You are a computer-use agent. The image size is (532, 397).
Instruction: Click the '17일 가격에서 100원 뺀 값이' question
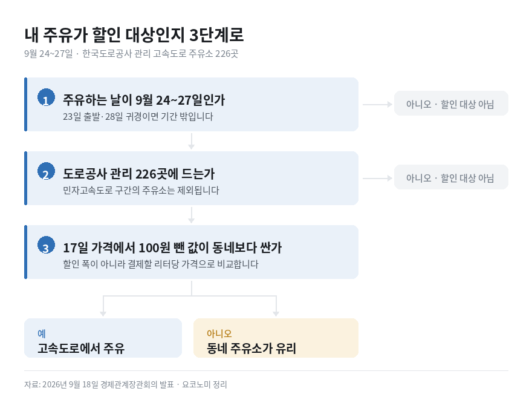[x=172, y=248]
